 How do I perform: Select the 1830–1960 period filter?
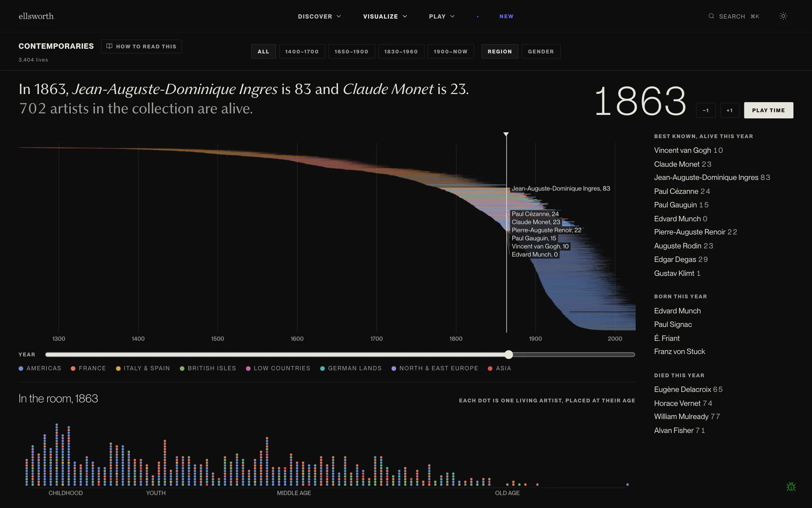pyautogui.click(x=401, y=51)
